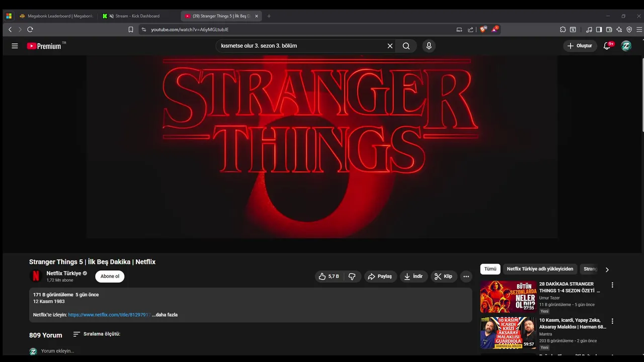The height and width of the screenshot is (362, 644).
Task: Close the Stranger Things 5 tab
Action: [257, 16]
